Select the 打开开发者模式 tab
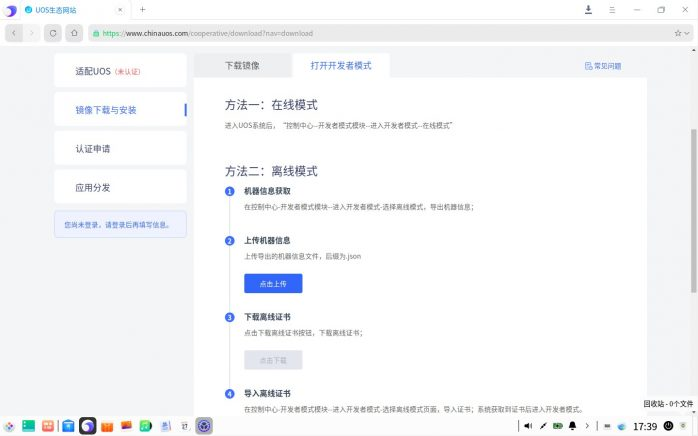The width and height of the screenshot is (698, 436). 341,65
